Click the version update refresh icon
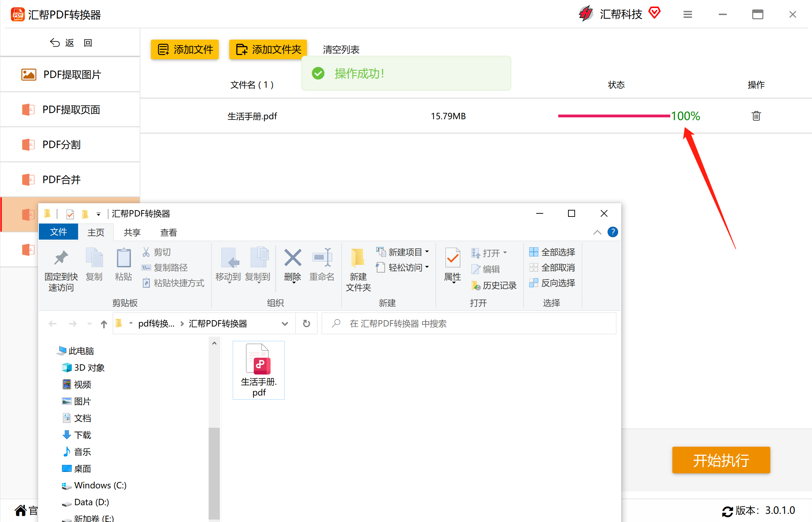Image resolution: width=812 pixels, height=522 pixels. coord(727,511)
